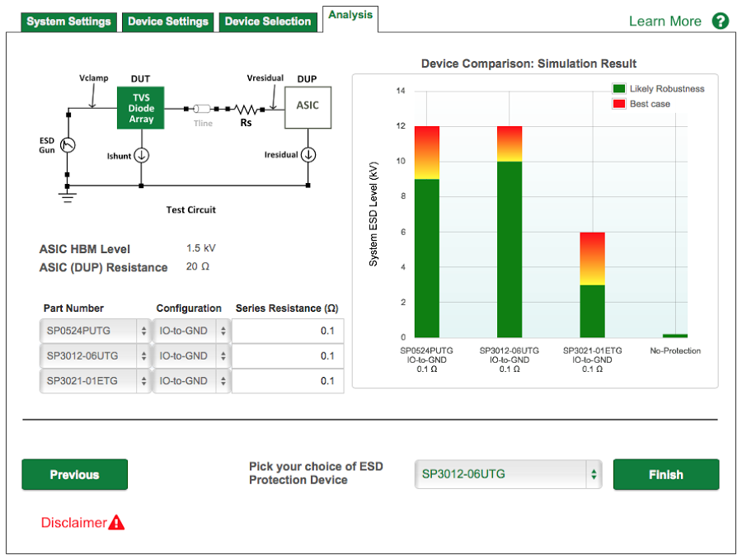Image resolution: width=742 pixels, height=560 pixels.
Task: Click the Rs resistor symbol in circuit
Action: point(246,109)
